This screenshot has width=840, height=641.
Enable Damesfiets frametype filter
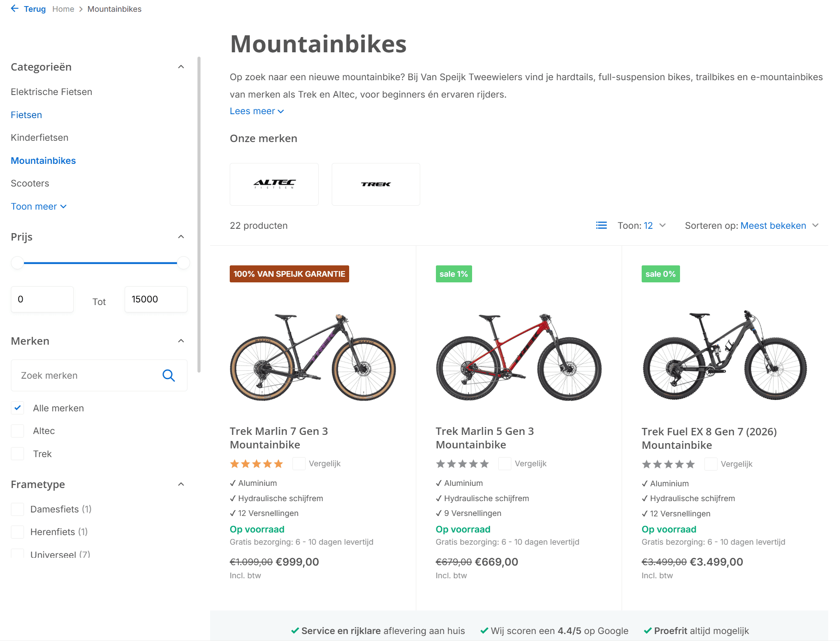(17, 509)
